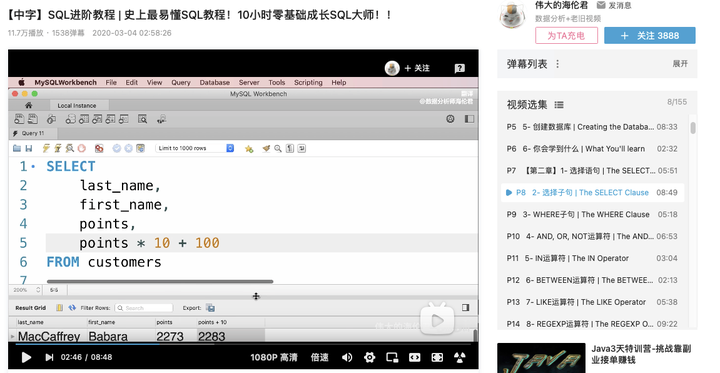Toggle the video playlist view icon

tap(559, 105)
